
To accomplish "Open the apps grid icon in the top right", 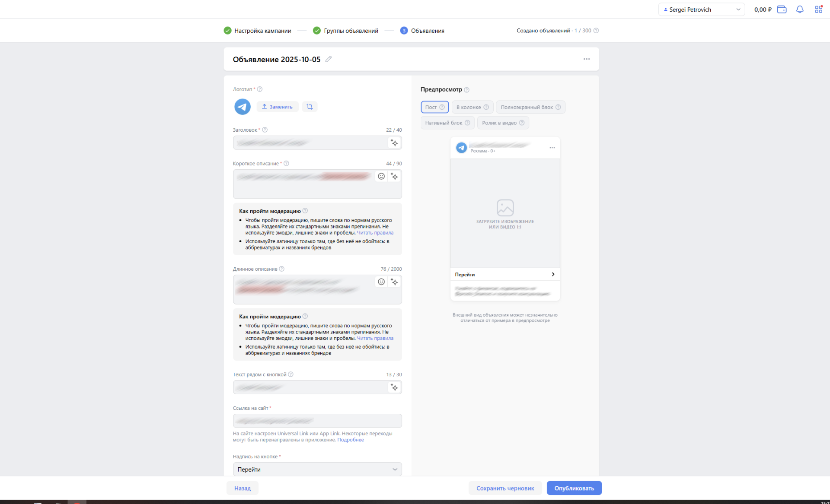I will coord(818,10).
